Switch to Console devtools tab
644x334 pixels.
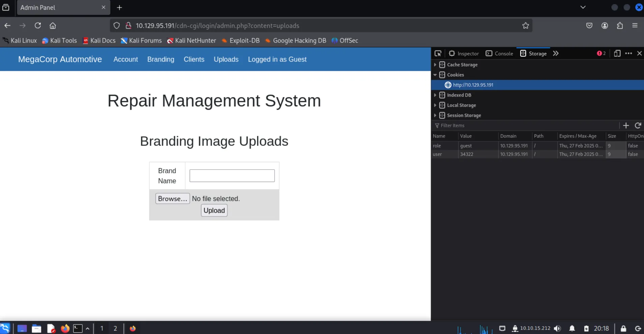point(499,53)
